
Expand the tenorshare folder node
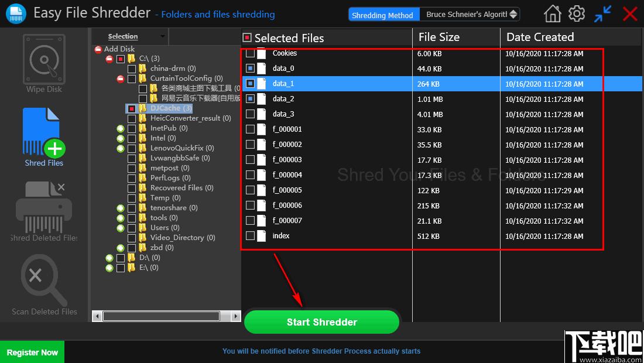[x=121, y=208]
